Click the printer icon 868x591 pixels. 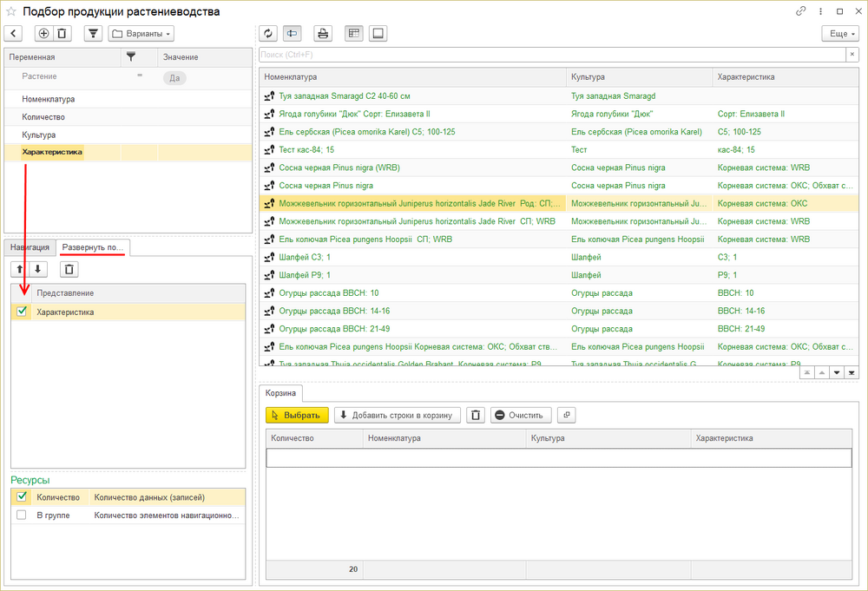coord(323,34)
